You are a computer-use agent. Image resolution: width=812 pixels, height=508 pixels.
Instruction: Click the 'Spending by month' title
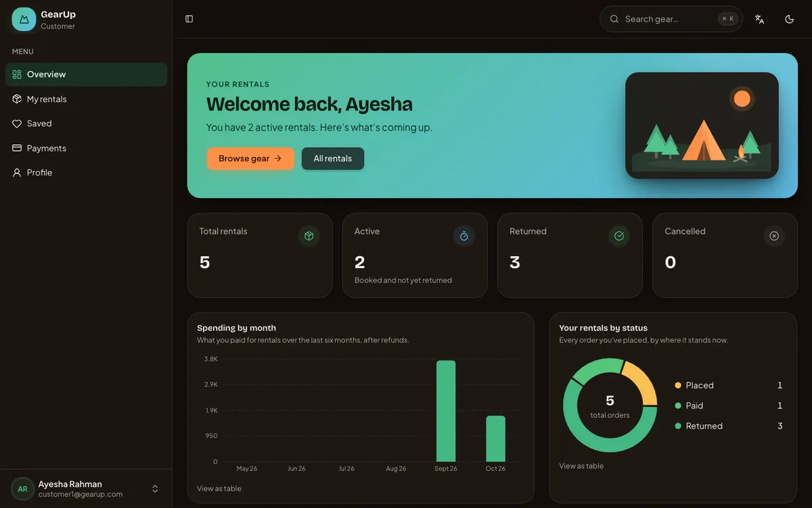(237, 328)
